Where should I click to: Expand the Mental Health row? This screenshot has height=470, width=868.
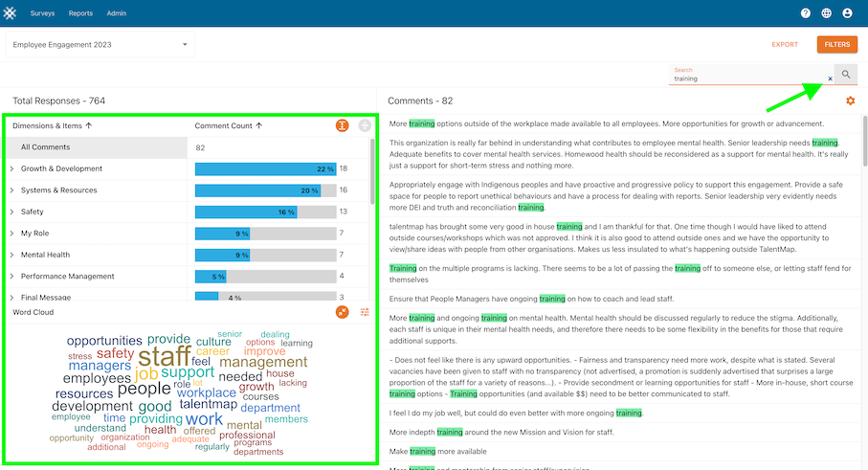pyautogui.click(x=11, y=256)
